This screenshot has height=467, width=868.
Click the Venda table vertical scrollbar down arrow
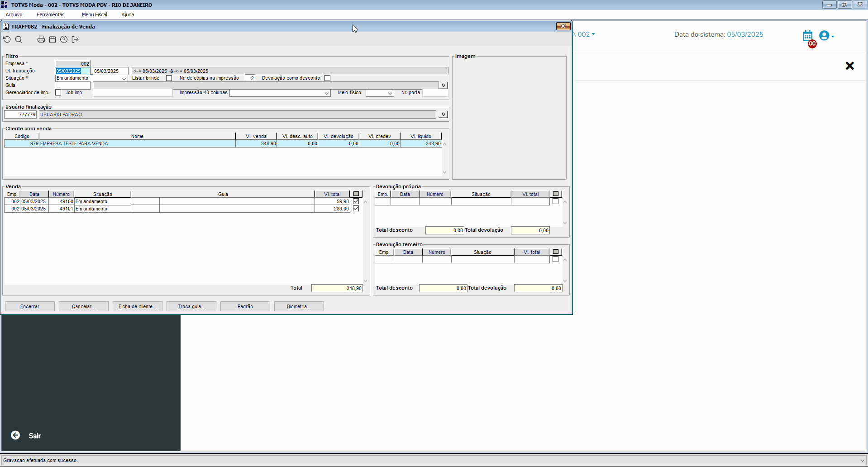[366, 281]
